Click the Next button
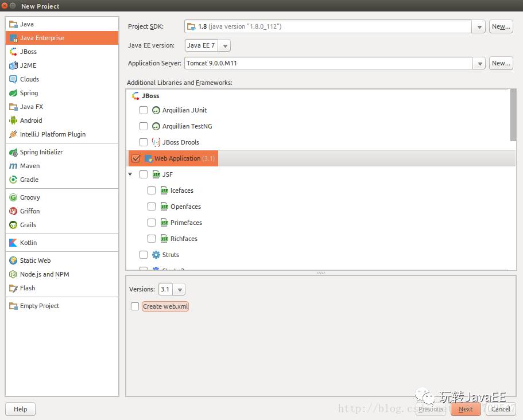Image resolution: width=523 pixels, height=420 pixels. [466, 409]
